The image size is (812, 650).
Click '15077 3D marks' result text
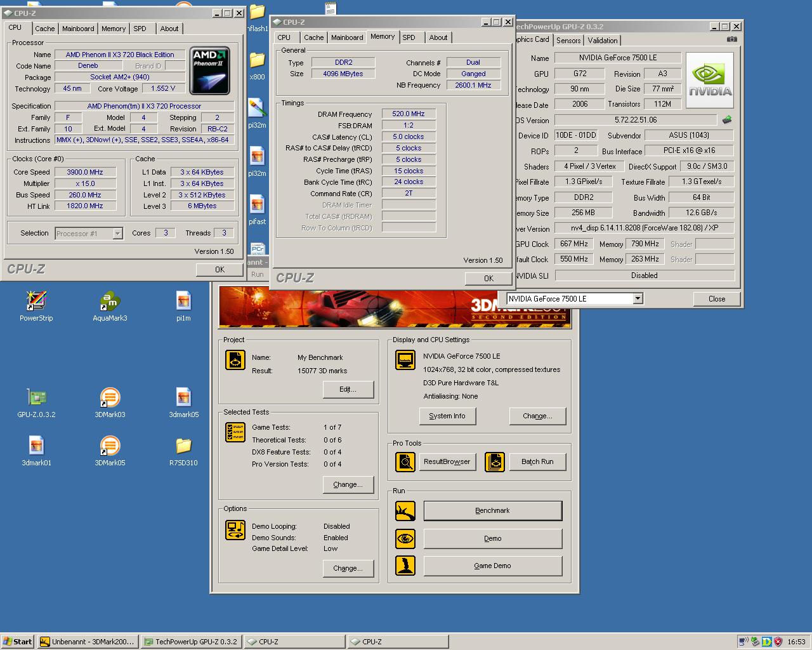(322, 371)
